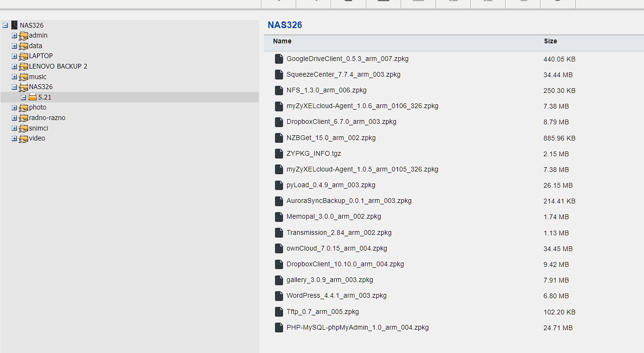Click the file icon next to GoogleDriveClient_0.5.3_arm_007.zpkg
644x353 pixels.
(279, 59)
